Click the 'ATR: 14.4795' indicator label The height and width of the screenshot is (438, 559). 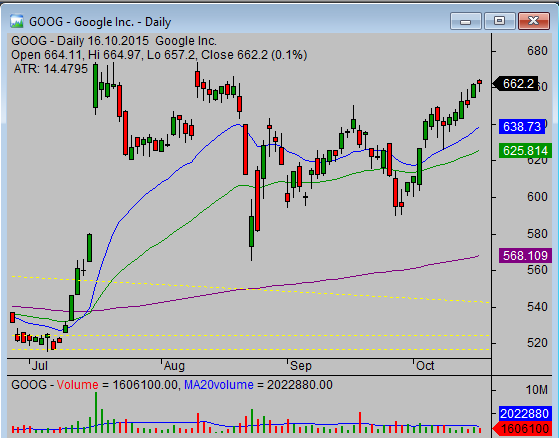[x=51, y=68]
